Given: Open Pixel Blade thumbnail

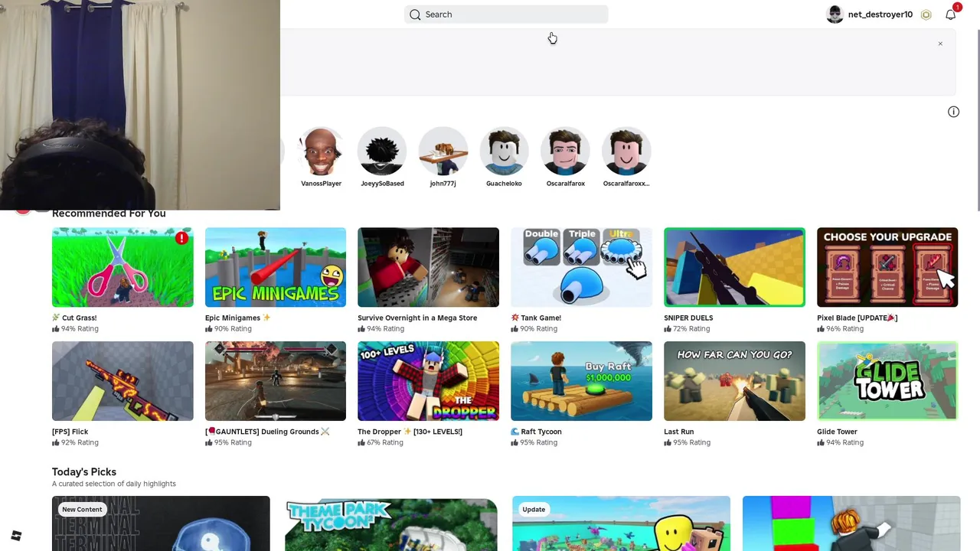Looking at the screenshot, I should [x=887, y=267].
